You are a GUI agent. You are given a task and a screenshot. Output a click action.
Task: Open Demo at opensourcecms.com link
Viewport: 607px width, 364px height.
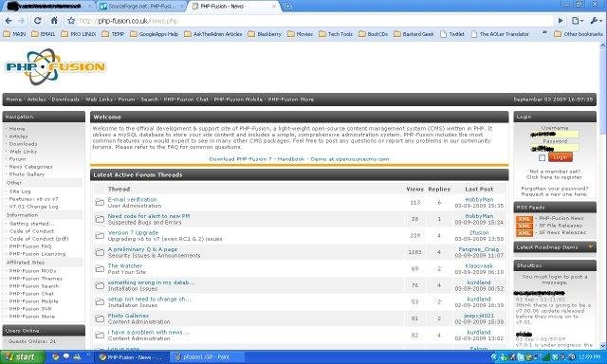pos(350,159)
